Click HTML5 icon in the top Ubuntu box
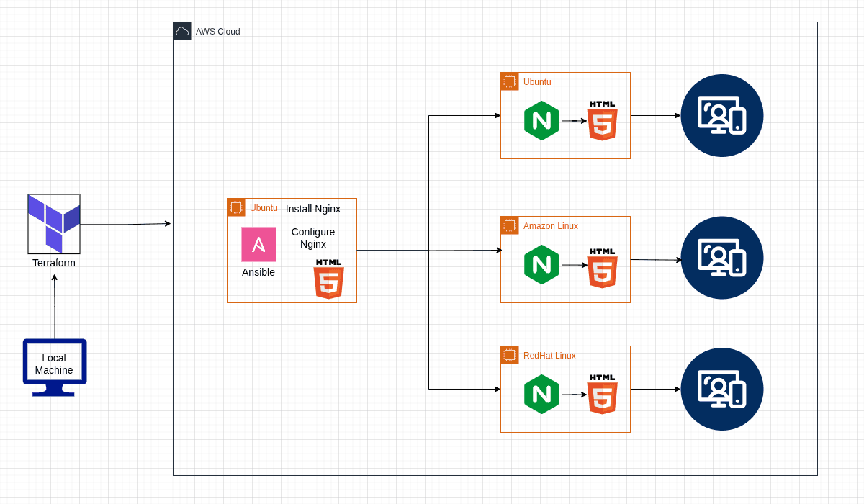 click(603, 120)
